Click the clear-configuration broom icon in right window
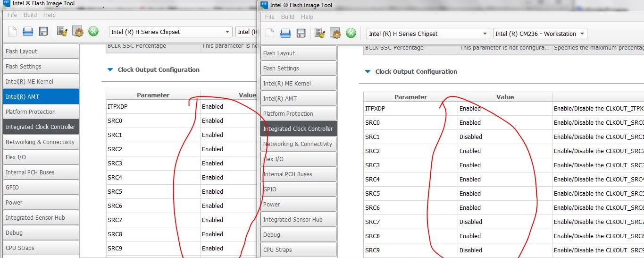The image size is (644, 258). 320,34
